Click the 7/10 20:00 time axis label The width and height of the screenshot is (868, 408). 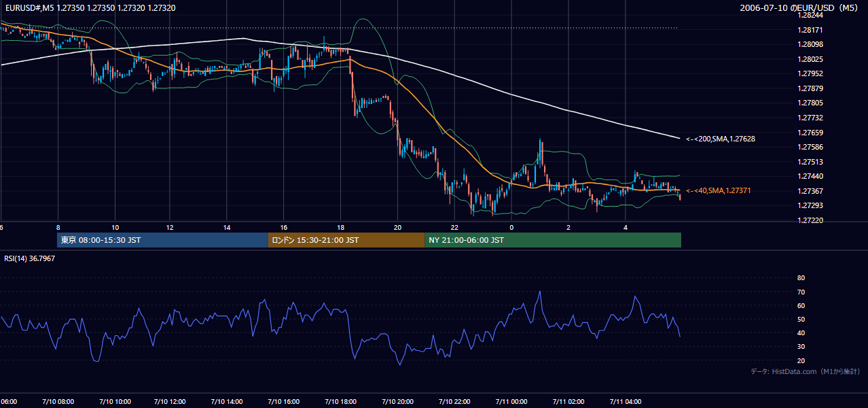[x=397, y=402]
